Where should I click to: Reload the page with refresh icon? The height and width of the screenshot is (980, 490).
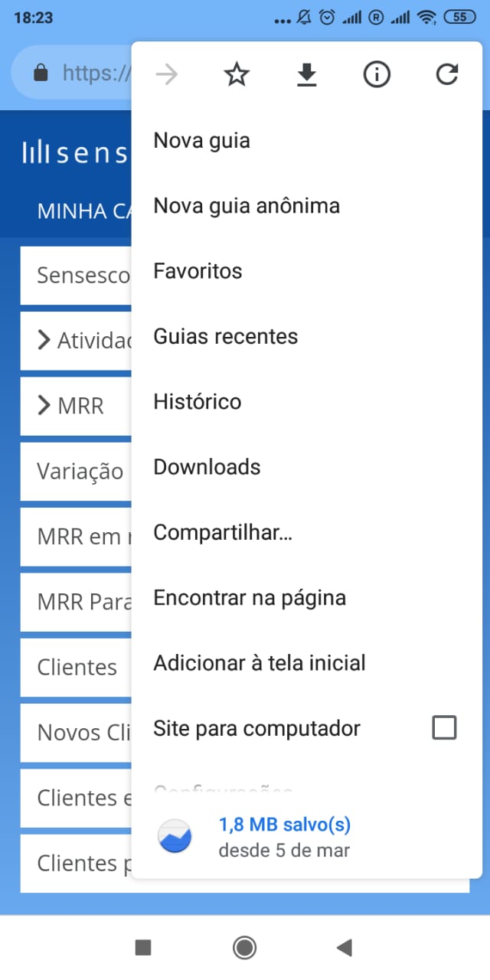446,74
